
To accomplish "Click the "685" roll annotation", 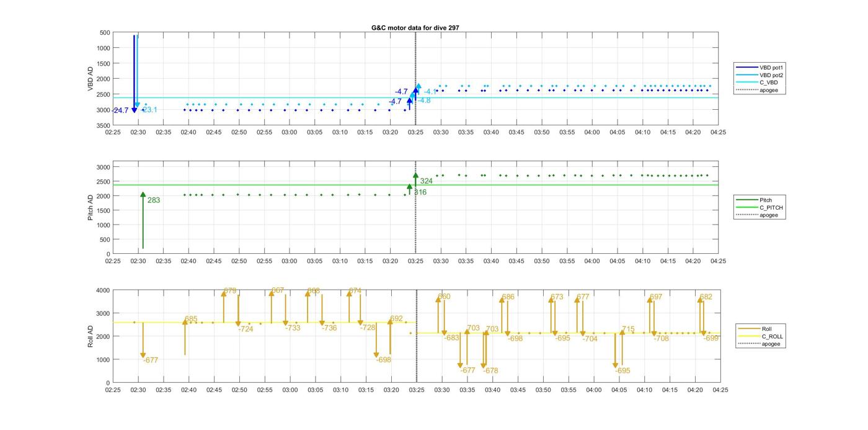I will (x=191, y=319).
